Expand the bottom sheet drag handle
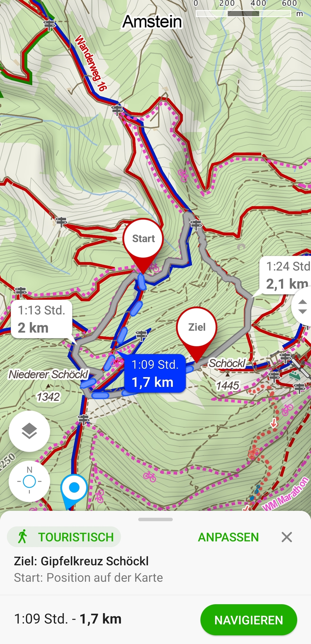This screenshot has height=644, width=311. 155,519
